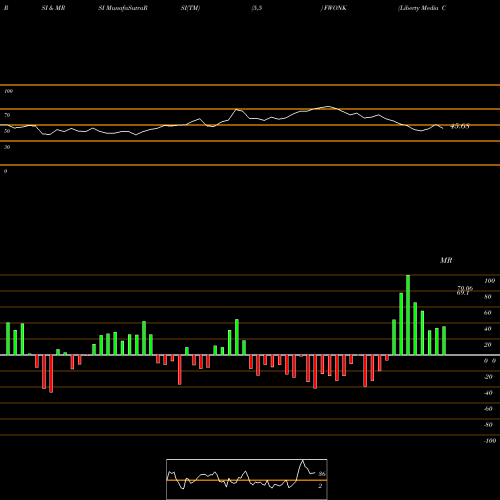Click the MR axis label -100
The image size is (500, 500).
point(490,441)
